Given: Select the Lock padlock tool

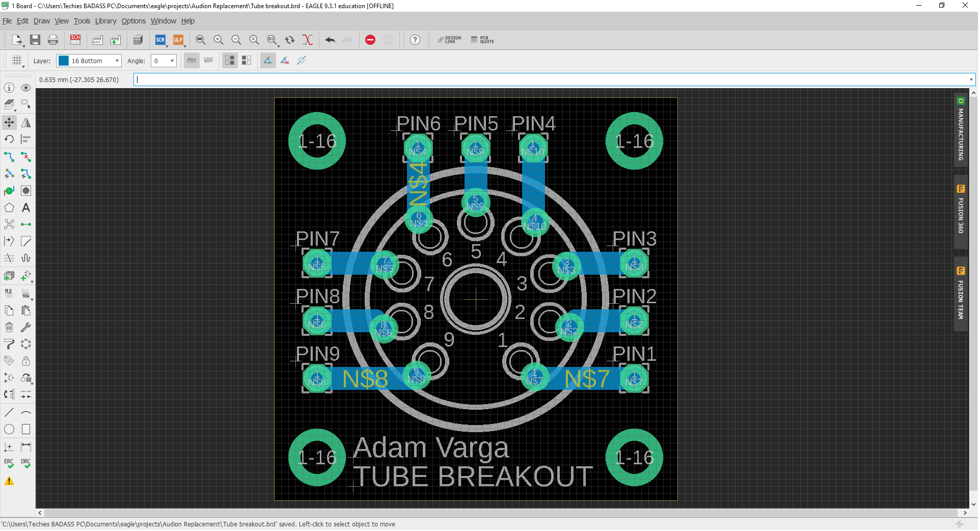Looking at the screenshot, I should (26, 361).
